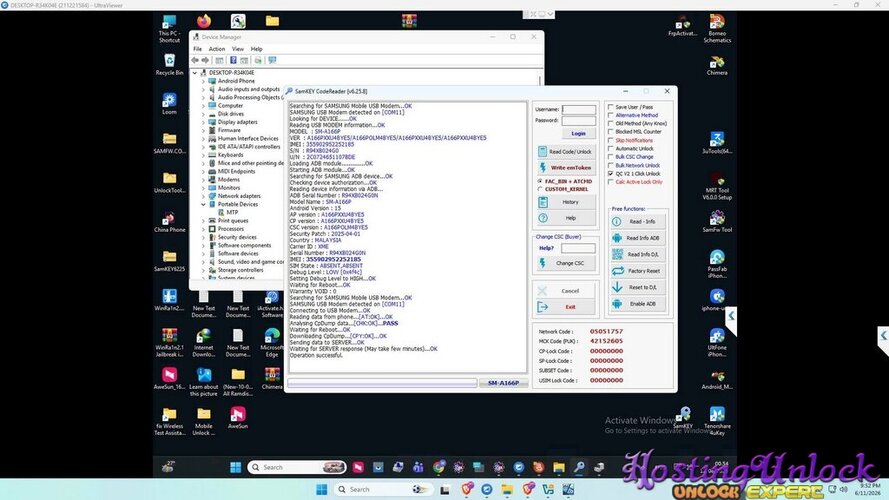This screenshot has width=889, height=500.
Task: Click the Change CSC code input box
Action: [578, 248]
